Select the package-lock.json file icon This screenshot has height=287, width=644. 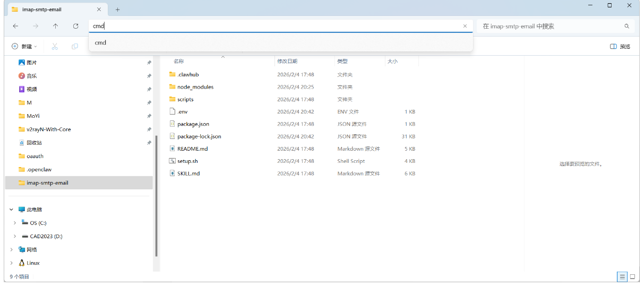point(172,136)
